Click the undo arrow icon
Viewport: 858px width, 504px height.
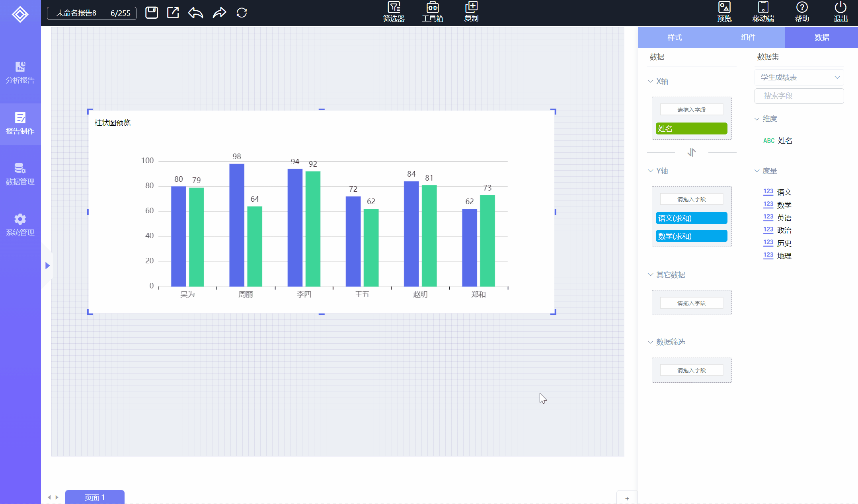(x=196, y=13)
